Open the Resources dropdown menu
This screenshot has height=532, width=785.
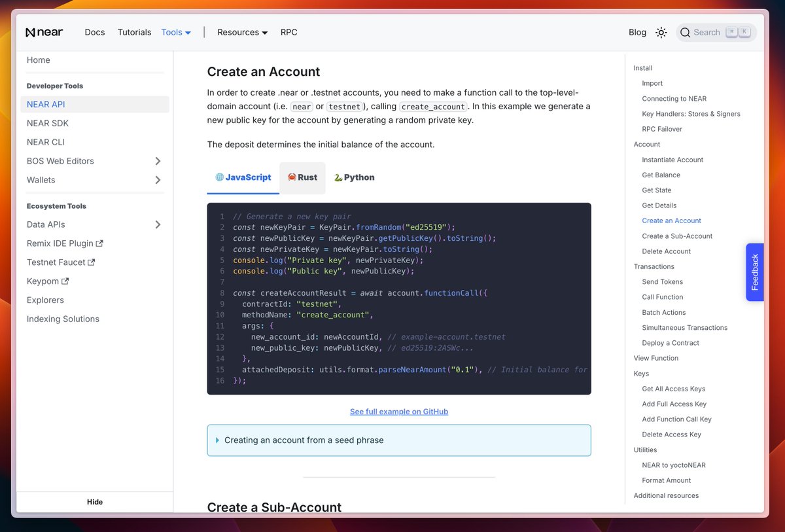(242, 32)
